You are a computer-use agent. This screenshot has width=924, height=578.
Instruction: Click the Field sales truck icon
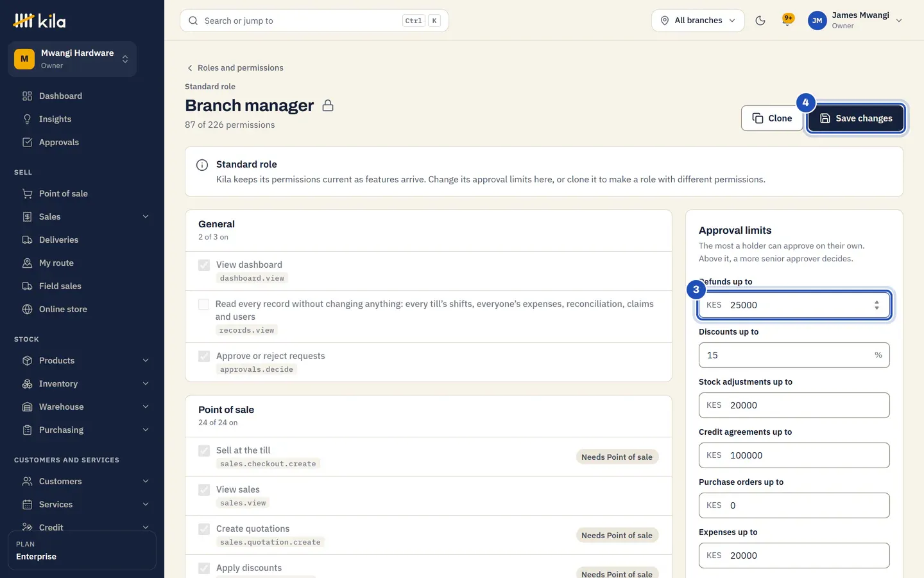click(27, 286)
